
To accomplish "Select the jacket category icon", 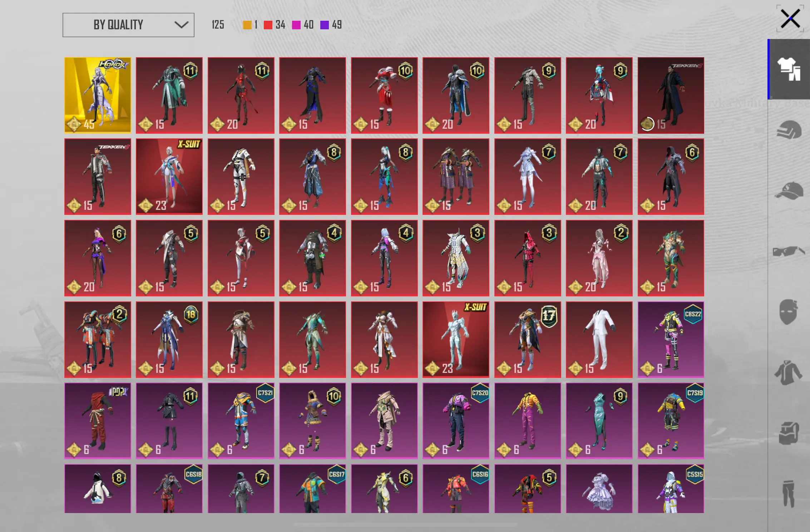I will pos(789,373).
